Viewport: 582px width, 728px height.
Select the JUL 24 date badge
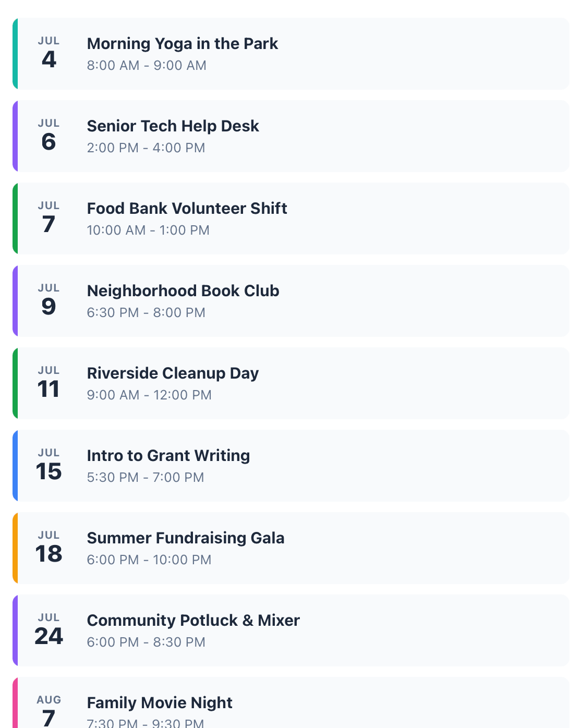click(x=49, y=630)
